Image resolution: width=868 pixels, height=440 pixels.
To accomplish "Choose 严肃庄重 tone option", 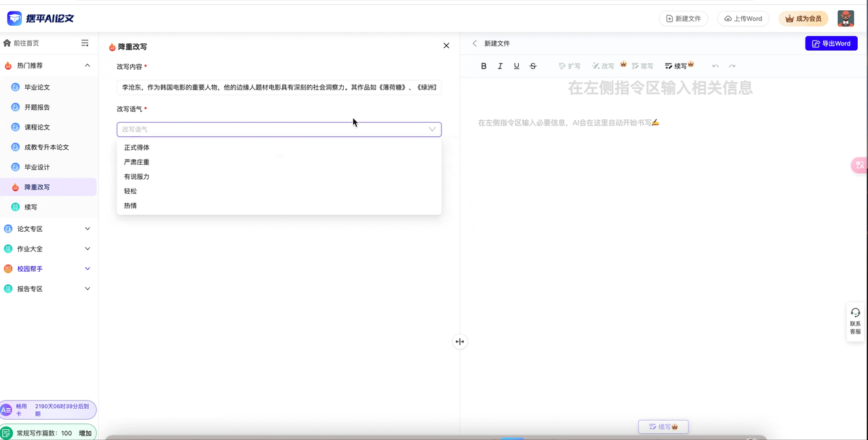I will pyautogui.click(x=279, y=162).
